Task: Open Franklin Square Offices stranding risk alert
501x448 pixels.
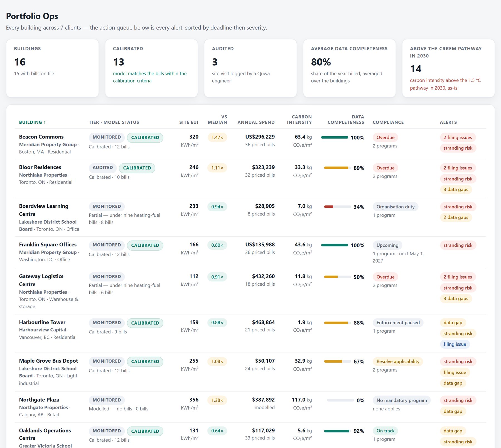Action: tap(458, 245)
